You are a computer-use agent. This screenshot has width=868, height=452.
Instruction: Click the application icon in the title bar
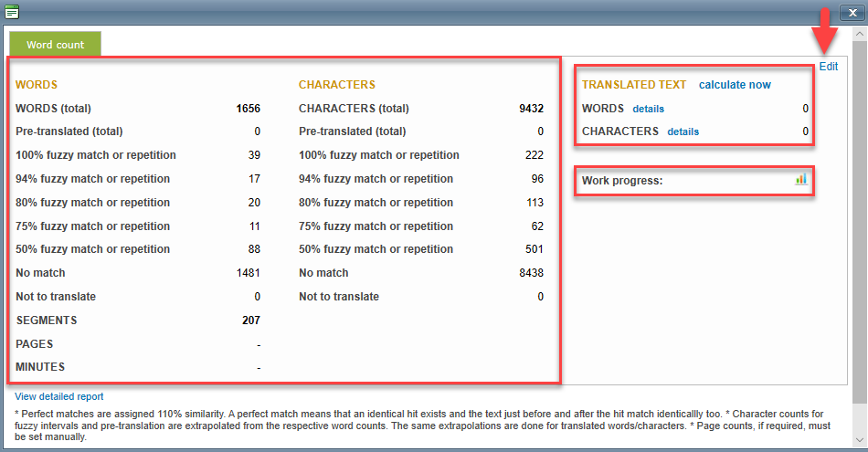point(12,12)
